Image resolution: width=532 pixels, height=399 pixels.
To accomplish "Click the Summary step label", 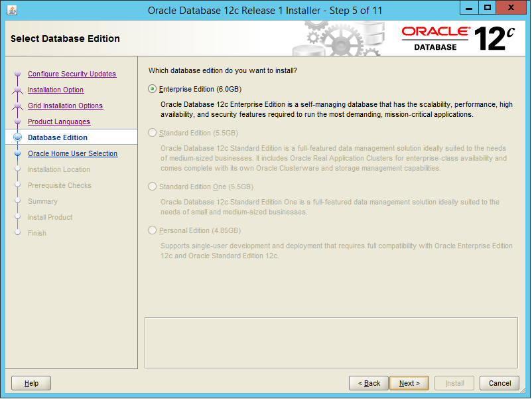I will (x=42, y=201).
